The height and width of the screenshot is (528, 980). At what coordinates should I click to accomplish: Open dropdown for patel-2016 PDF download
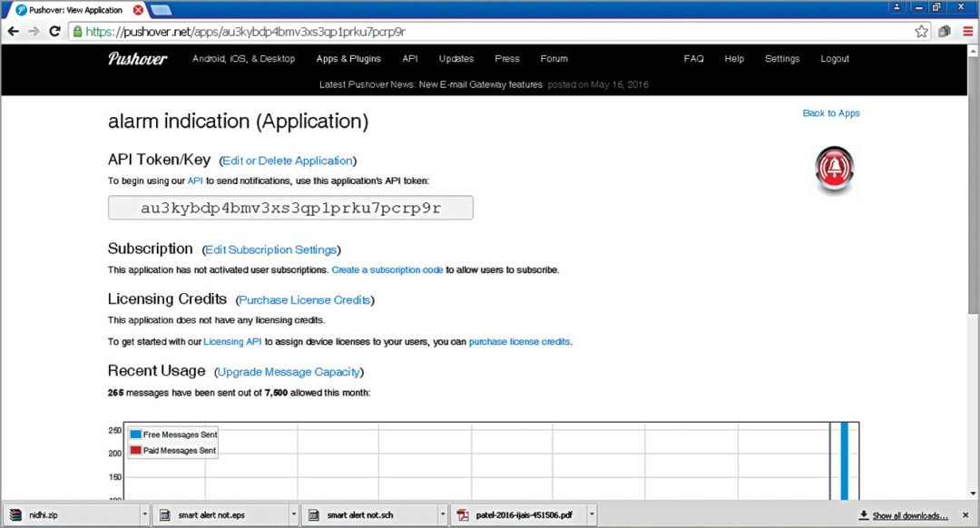[x=591, y=515]
